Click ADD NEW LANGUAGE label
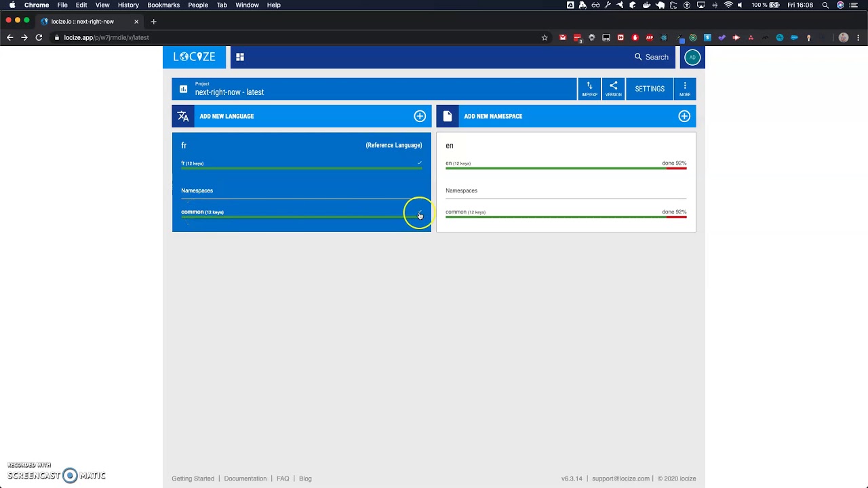 tap(226, 117)
